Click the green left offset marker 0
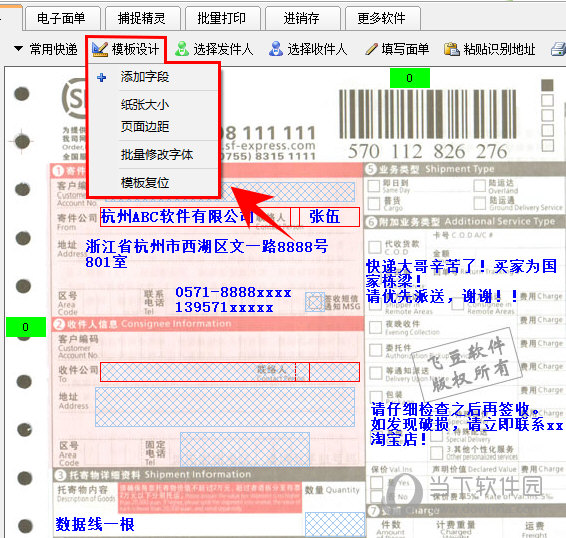Screen dimensions: 566x538 [x=26, y=327]
